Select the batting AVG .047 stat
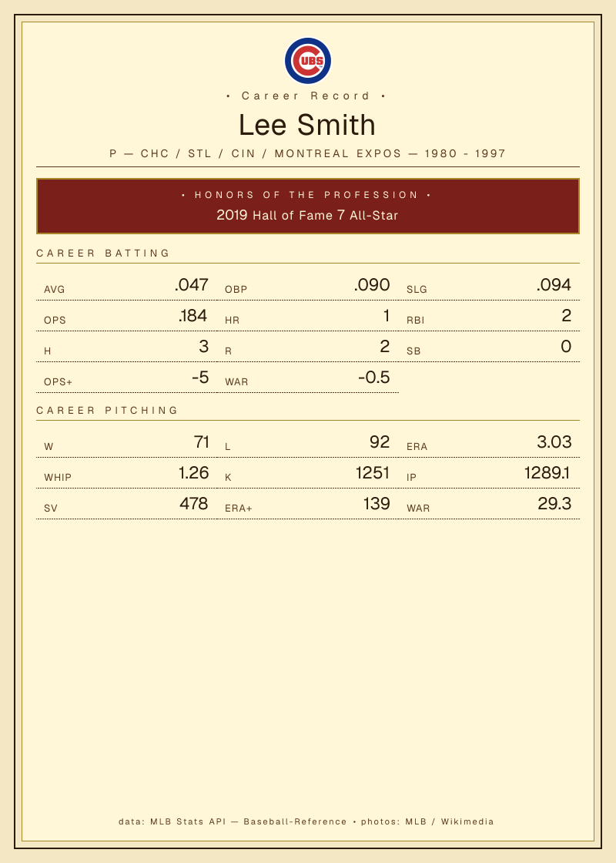The image size is (616, 863). (x=126, y=285)
